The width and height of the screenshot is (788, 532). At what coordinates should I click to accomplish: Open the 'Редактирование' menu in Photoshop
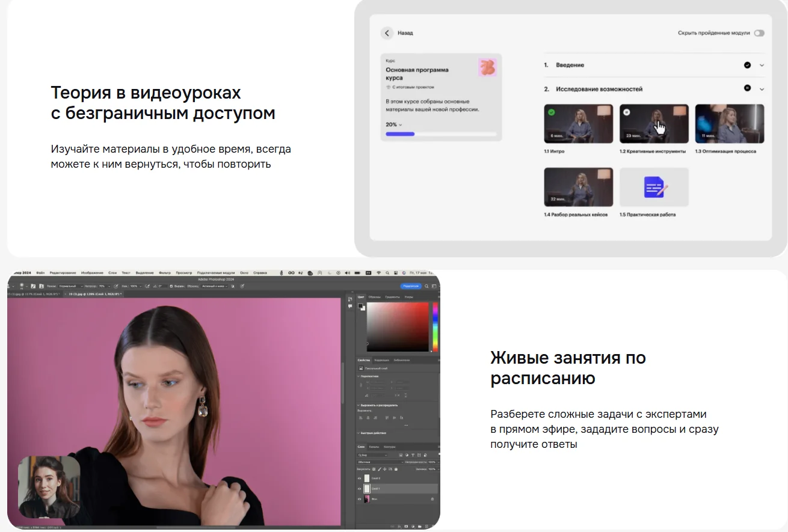coord(63,273)
